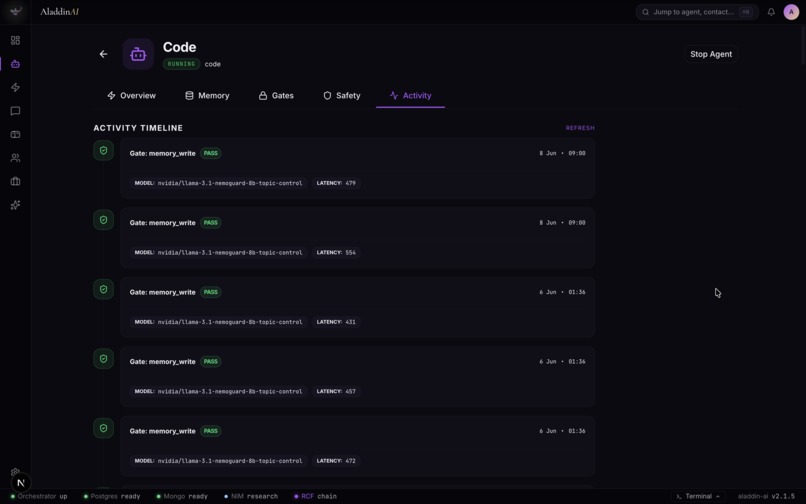
Task: Go back with the left arrow
Action: click(x=103, y=54)
